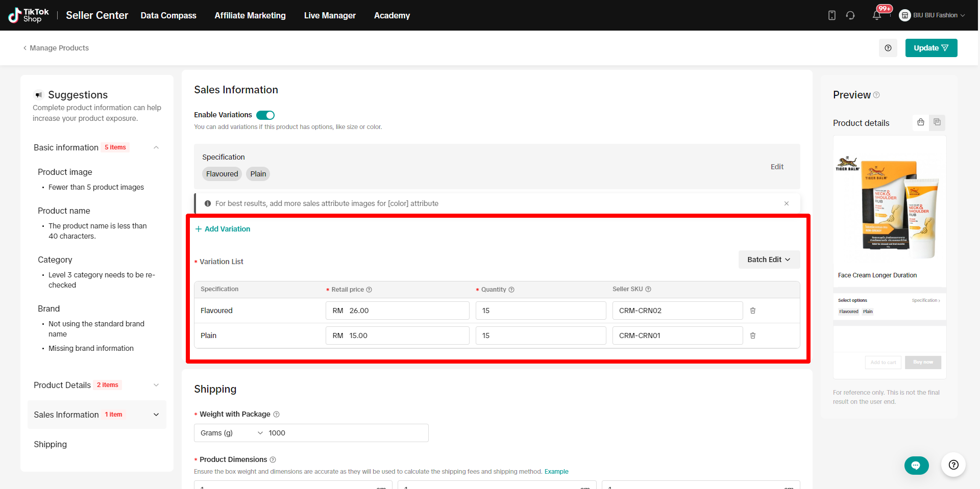Click the Flavoured retail price field
980x489 pixels.
coord(398,311)
